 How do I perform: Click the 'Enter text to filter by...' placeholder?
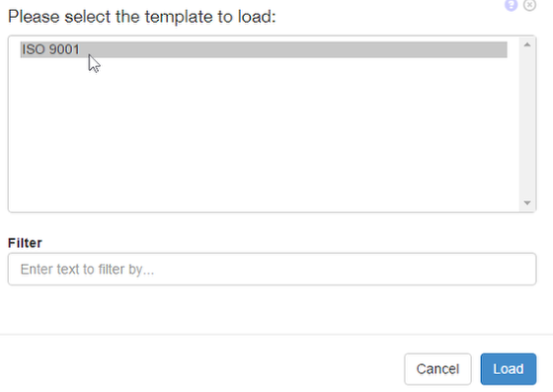(87, 270)
